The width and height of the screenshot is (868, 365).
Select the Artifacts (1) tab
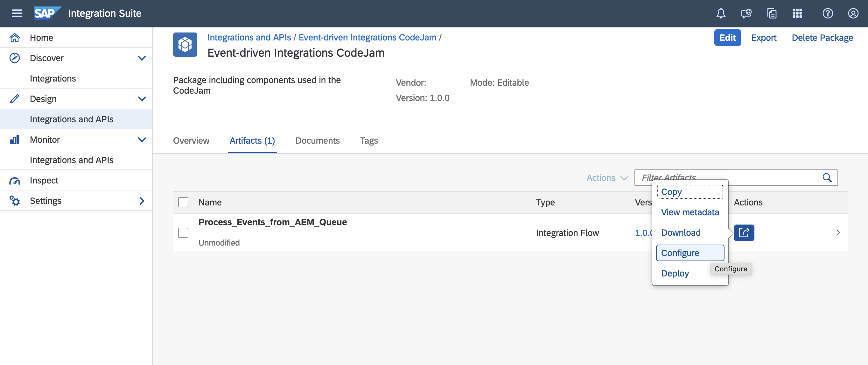click(252, 141)
